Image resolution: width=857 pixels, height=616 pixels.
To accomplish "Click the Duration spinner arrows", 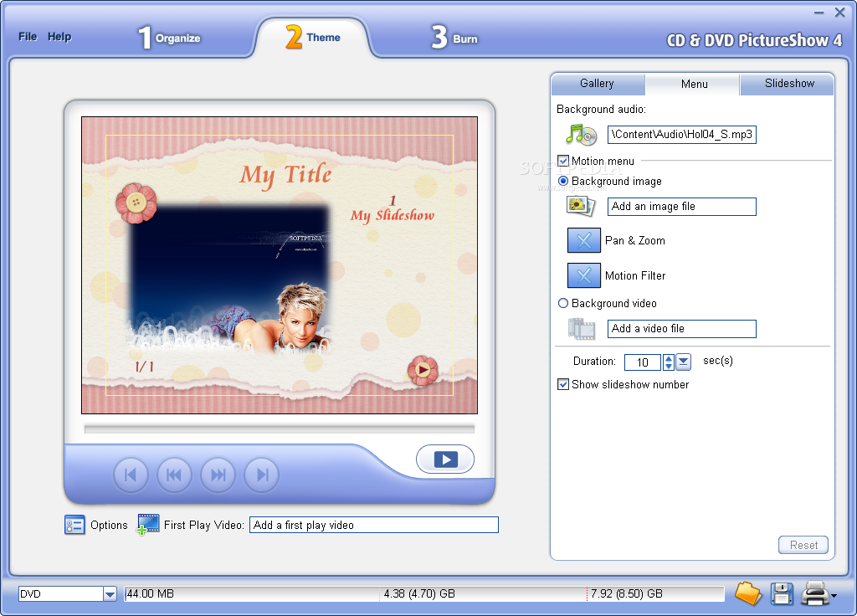I will coord(669,362).
